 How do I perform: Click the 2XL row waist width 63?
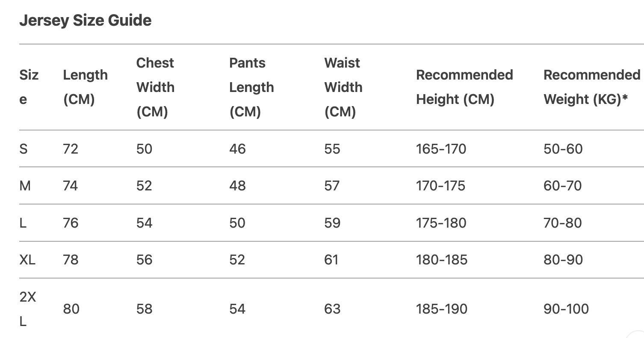pyautogui.click(x=332, y=309)
